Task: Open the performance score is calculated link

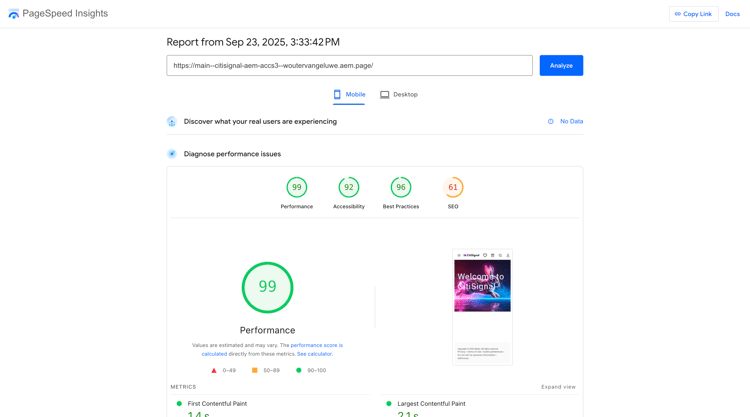Action: point(272,350)
